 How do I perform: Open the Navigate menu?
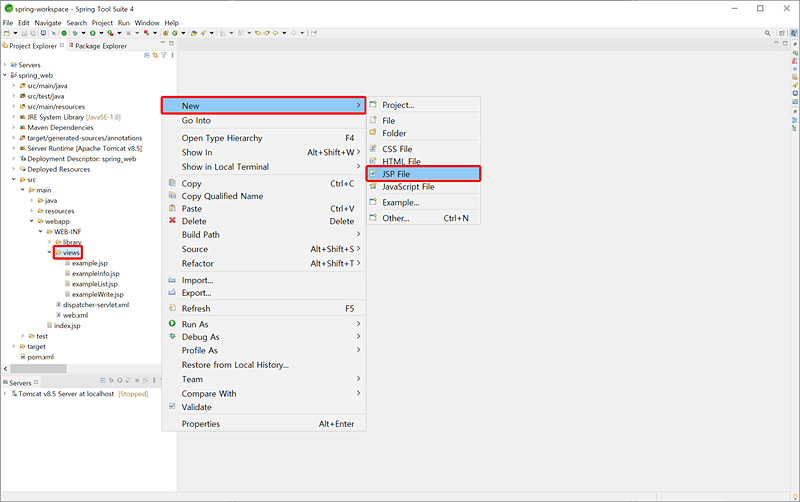click(x=48, y=23)
